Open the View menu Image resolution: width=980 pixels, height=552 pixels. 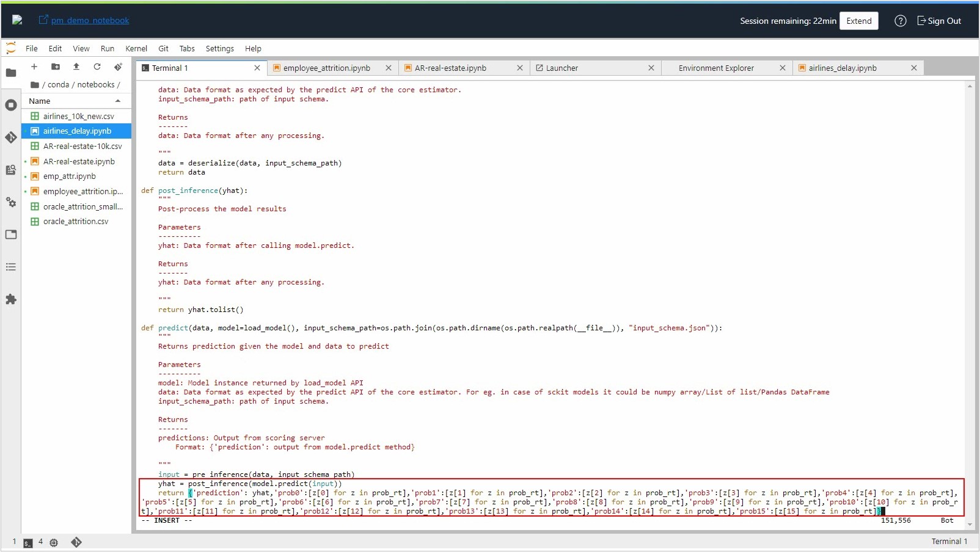pyautogui.click(x=81, y=48)
